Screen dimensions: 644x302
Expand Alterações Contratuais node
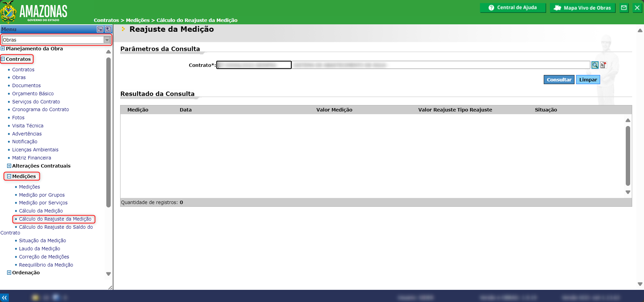tap(9, 166)
